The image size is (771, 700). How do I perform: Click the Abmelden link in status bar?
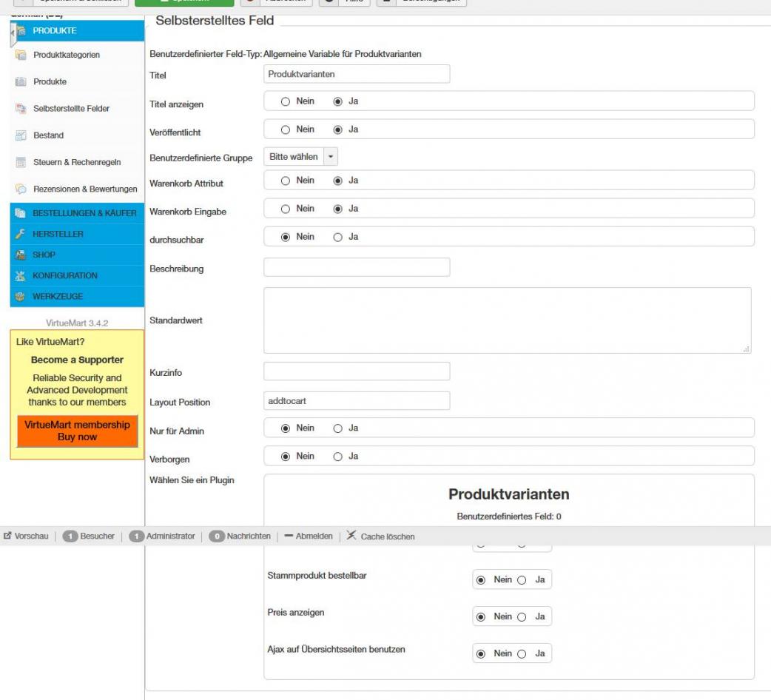pos(309,536)
